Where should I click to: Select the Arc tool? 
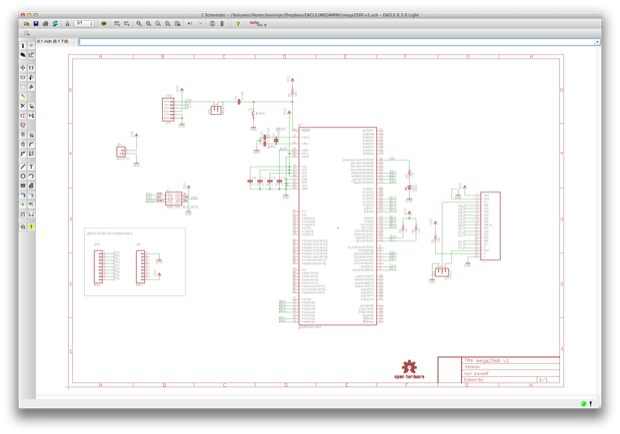tap(31, 176)
